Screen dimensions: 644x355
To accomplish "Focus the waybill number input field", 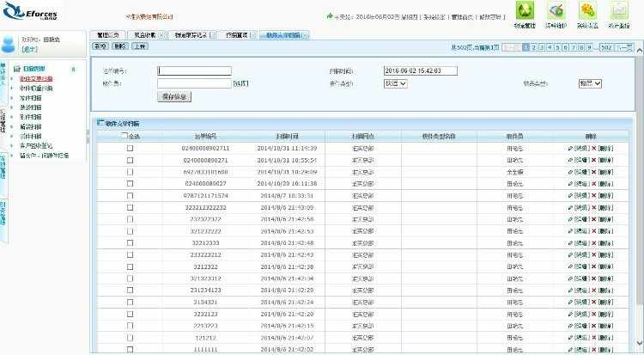I will pyautogui.click(x=194, y=70).
